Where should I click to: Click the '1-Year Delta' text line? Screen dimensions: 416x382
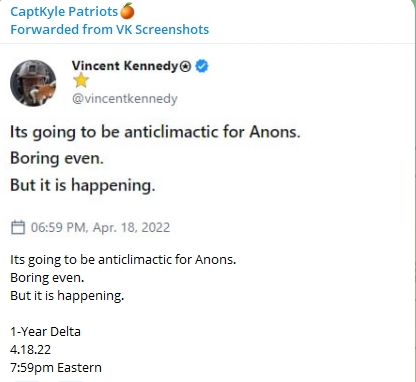[45, 332]
